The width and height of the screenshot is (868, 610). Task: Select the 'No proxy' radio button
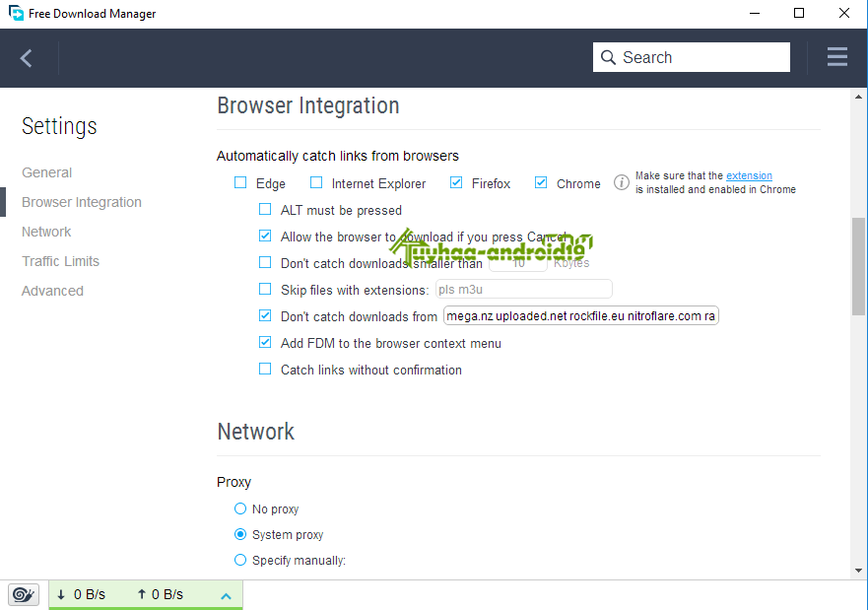239,508
